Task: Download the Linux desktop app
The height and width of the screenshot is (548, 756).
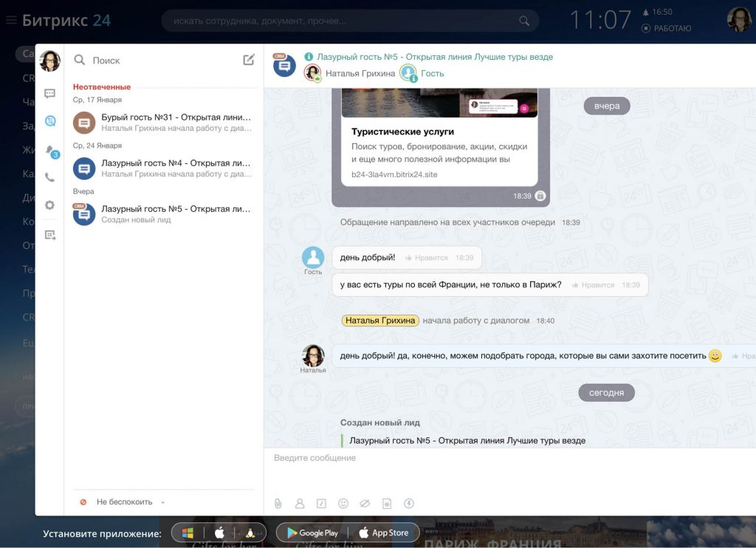Action: pos(250,533)
